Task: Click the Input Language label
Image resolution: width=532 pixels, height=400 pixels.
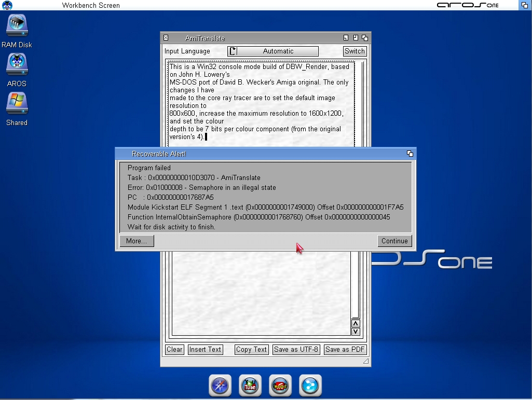Action: point(187,51)
